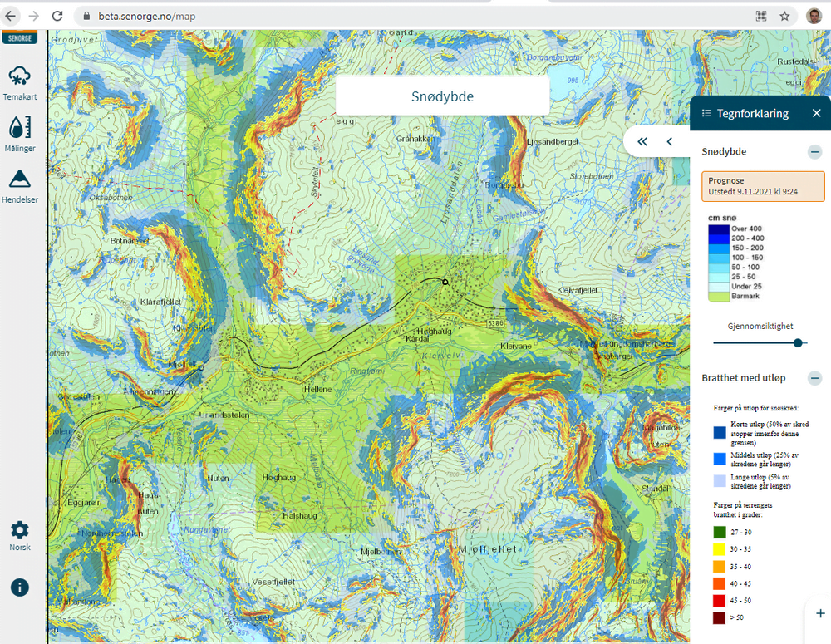This screenshot has height=644, width=831.
Task: Click the browser reload button
Action: tap(57, 16)
